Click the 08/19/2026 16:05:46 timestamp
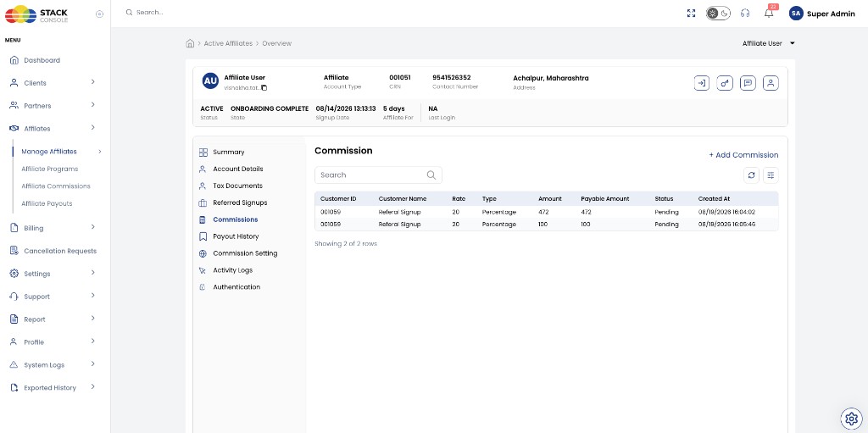Screen dimensions: 868x433 click(x=726, y=225)
